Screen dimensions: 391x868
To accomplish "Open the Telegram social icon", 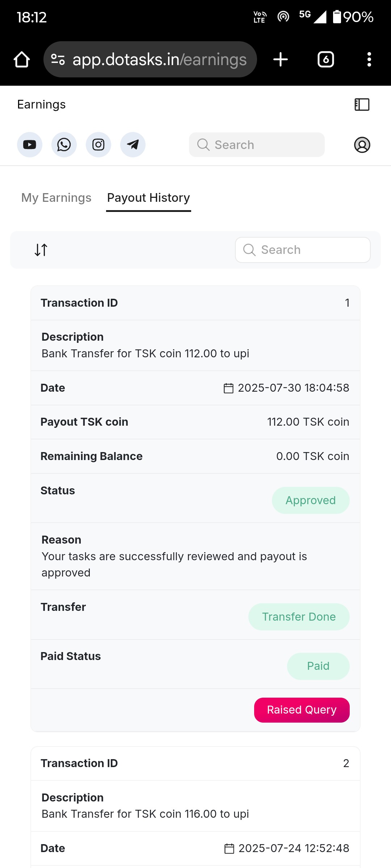I will (x=133, y=145).
